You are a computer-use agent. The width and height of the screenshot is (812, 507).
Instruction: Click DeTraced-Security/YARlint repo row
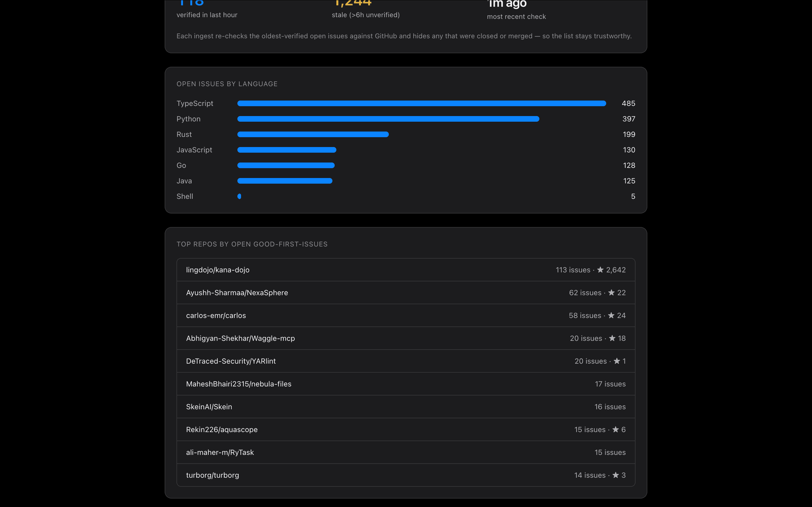[406, 361]
